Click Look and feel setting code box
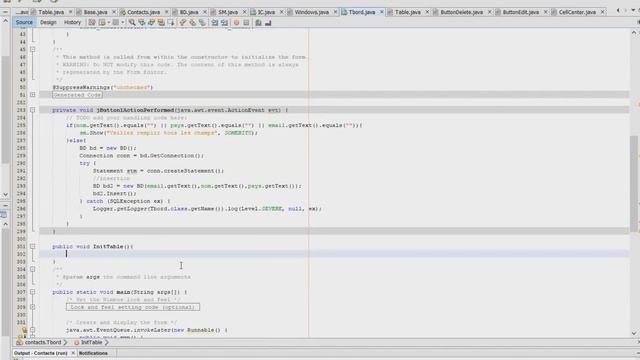This screenshot has height=360, width=640. [x=133, y=307]
